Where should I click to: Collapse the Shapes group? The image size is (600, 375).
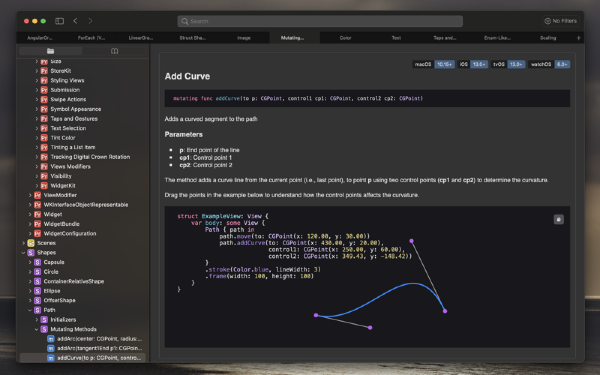click(x=23, y=253)
